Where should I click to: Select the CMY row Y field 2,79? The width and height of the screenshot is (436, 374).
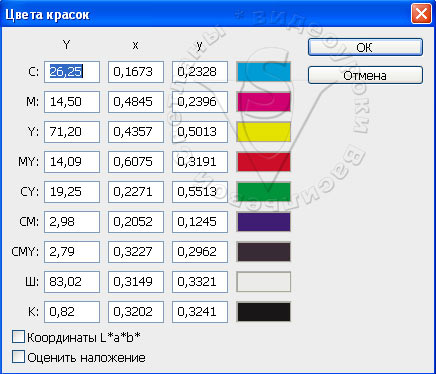coord(72,252)
